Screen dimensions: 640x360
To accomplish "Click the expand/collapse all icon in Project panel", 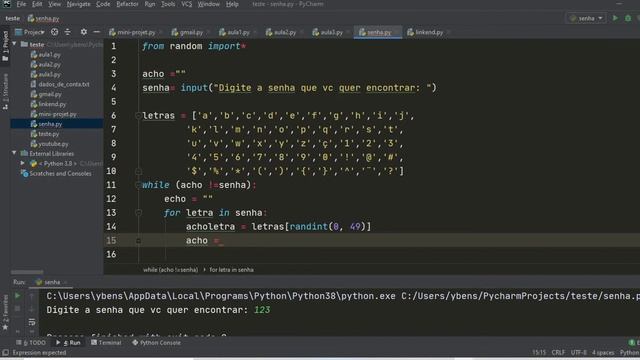I will pos(67,32).
